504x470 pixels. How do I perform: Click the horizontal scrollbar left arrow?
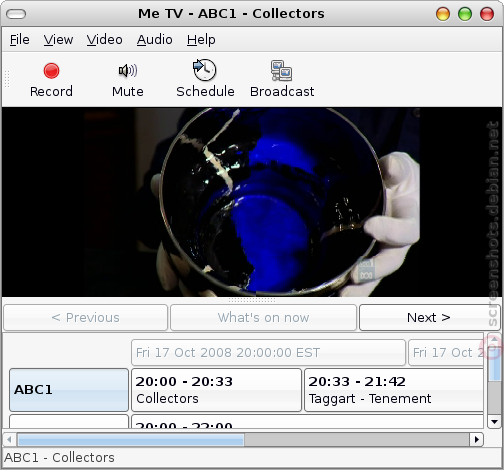[9, 439]
